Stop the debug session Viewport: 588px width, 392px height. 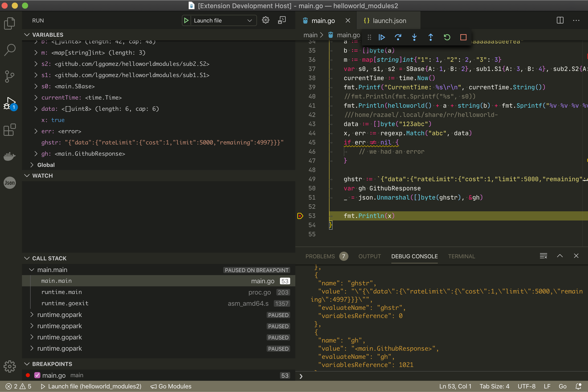click(463, 37)
